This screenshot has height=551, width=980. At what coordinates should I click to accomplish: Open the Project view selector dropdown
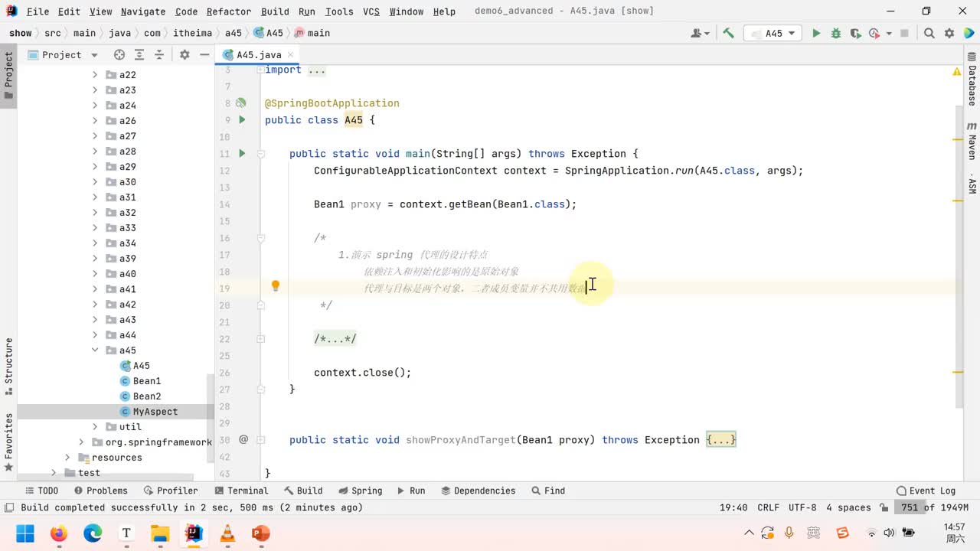point(63,54)
